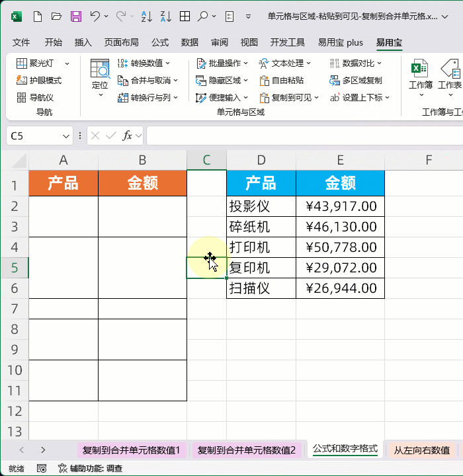Click the formula bar input field

(x=298, y=136)
